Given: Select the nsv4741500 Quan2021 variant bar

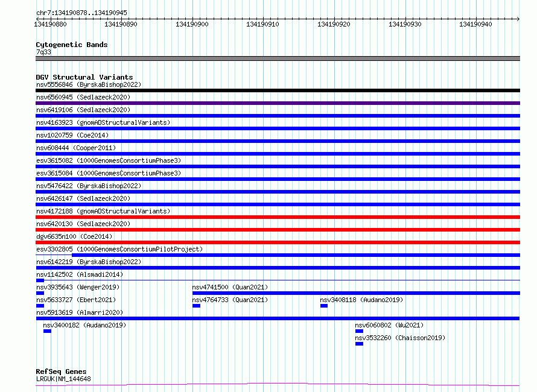Looking at the screenshot, I should coord(356,293).
